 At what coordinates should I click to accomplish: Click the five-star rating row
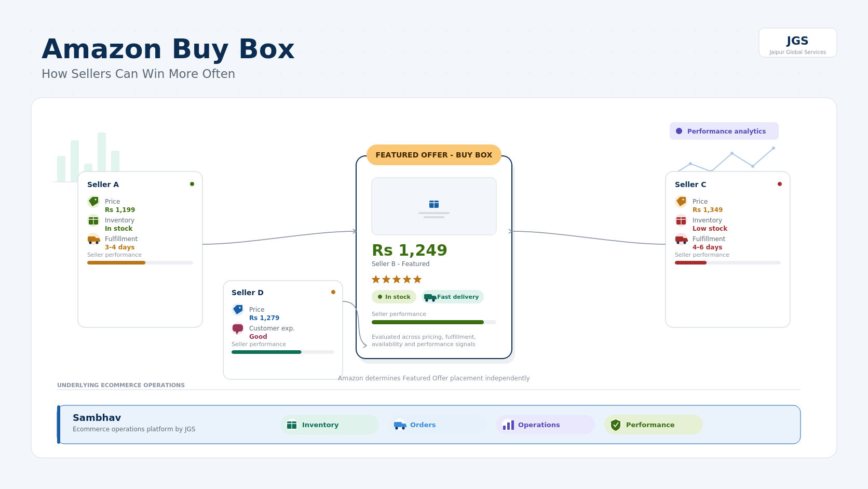tap(397, 280)
